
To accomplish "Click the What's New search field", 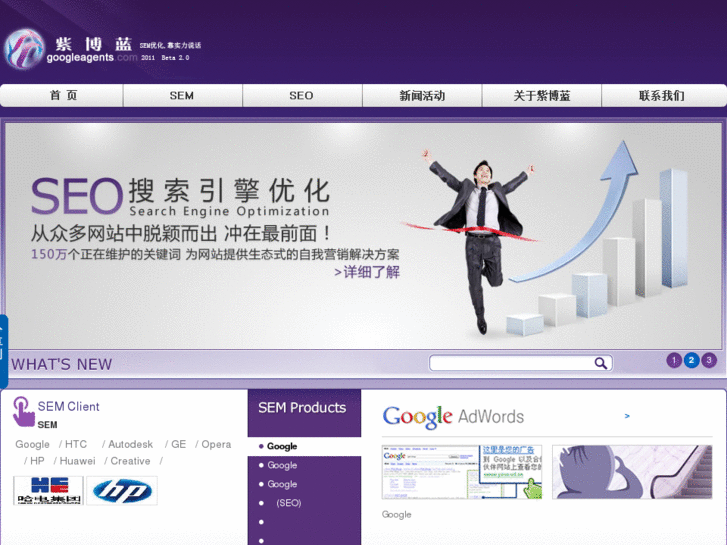I will (x=511, y=363).
